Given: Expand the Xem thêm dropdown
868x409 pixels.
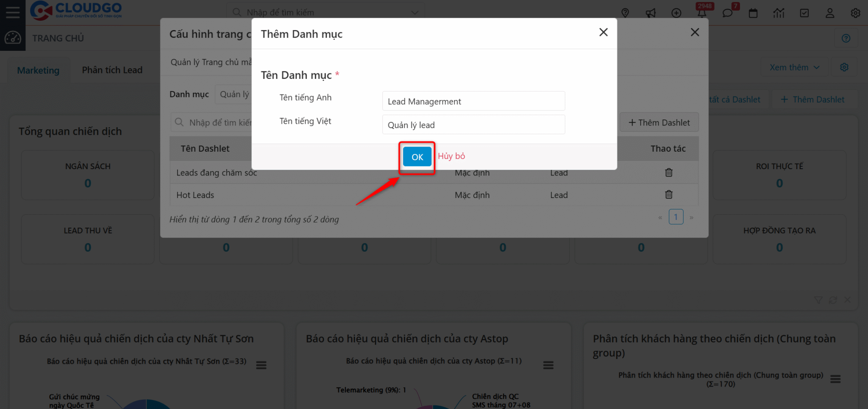Looking at the screenshot, I should click(x=795, y=67).
